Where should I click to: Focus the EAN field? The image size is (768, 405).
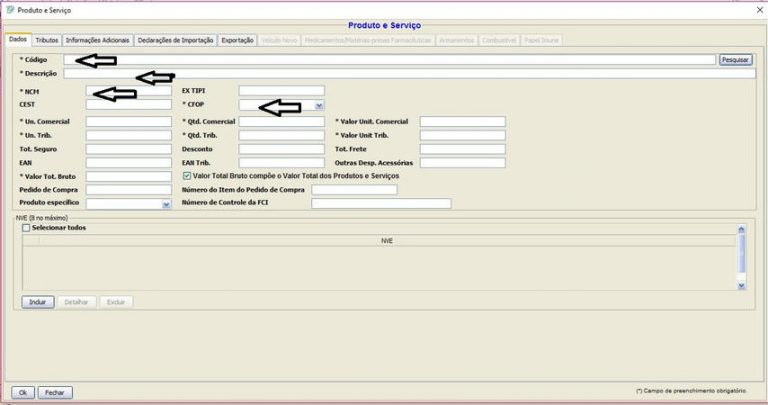(129, 163)
